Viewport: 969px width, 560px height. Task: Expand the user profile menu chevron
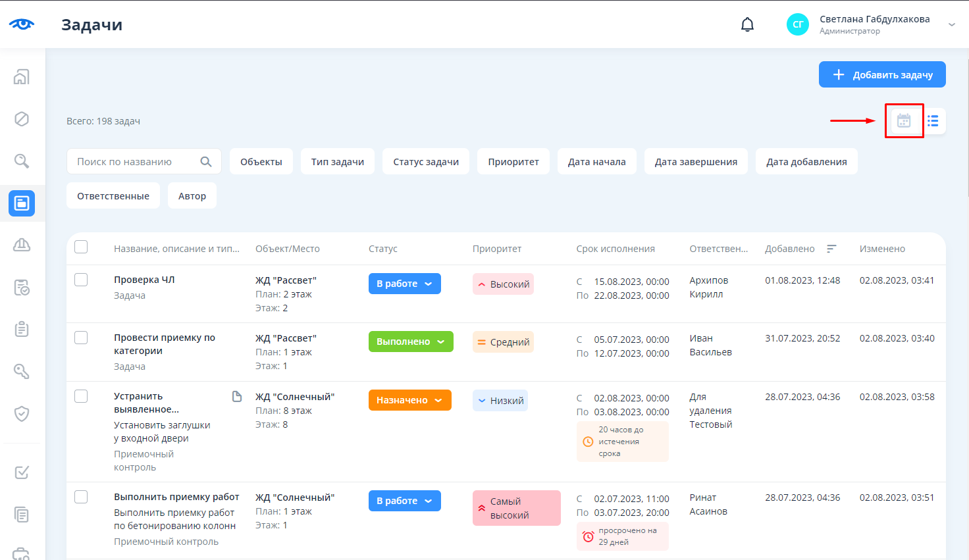coord(951,25)
